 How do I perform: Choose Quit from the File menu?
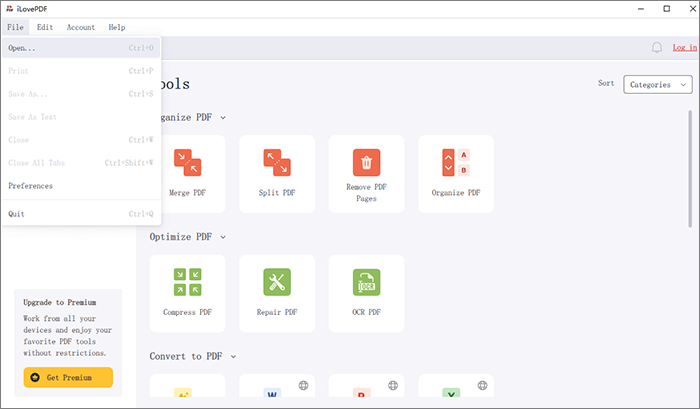[81, 214]
